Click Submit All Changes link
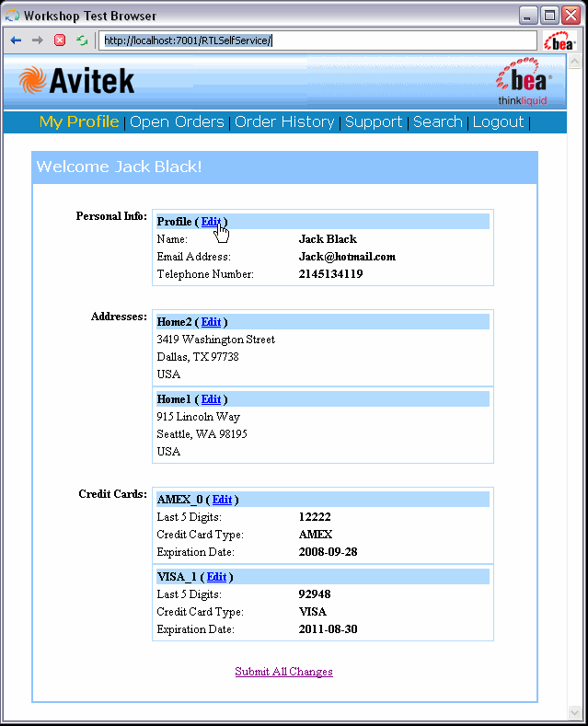Viewport: 588px width, 726px height. [x=283, y=672]
